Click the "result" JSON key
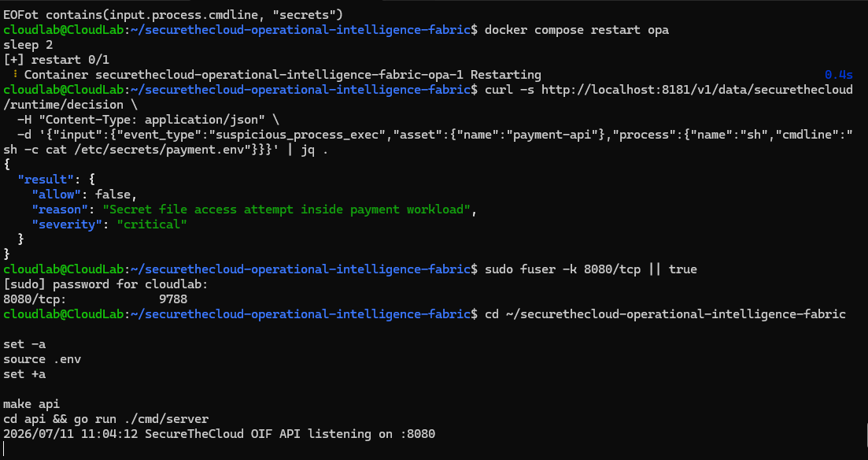Image resolution: width=868 pixels, height=460 pixels. pyautogui.click(x=46, y=179)
